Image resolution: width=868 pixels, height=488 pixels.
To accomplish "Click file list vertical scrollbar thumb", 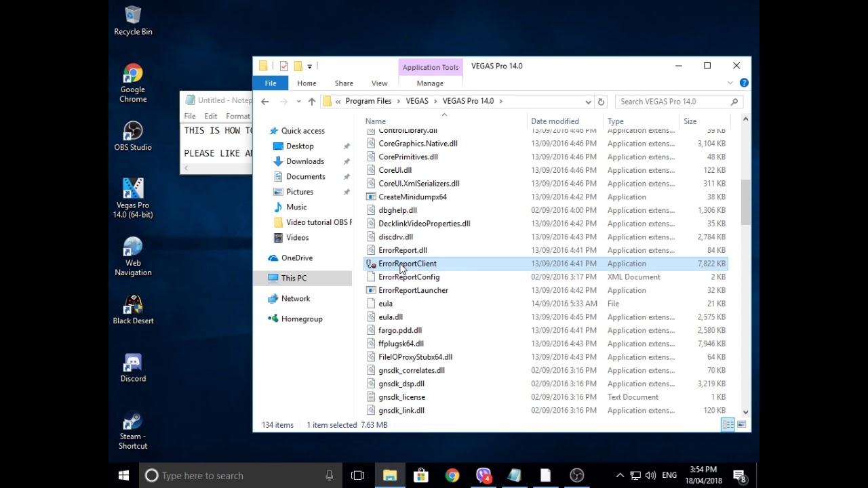I will click(745, 202).
